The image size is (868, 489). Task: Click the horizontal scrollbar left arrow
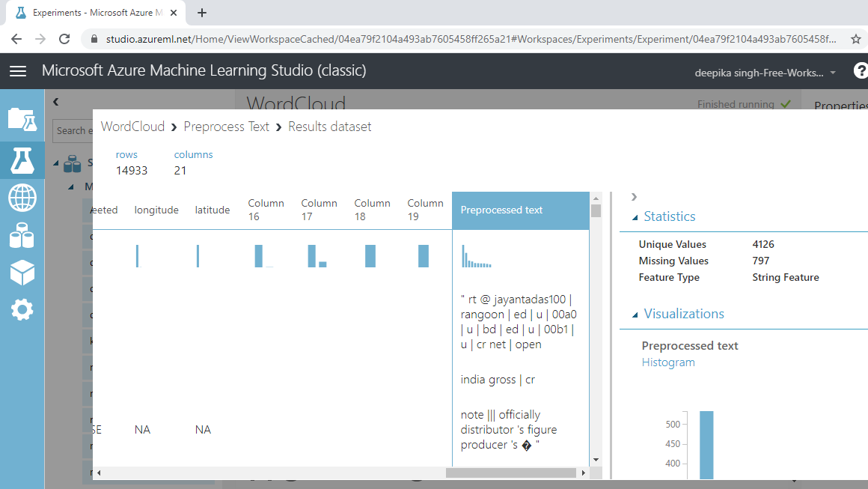coord(99,473)
